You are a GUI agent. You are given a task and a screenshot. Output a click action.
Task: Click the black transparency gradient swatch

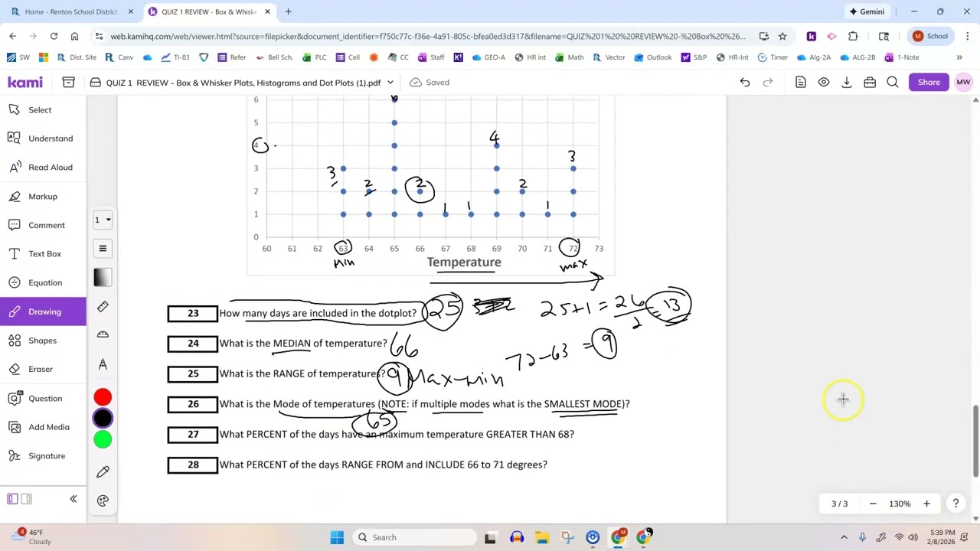[103, 278]
